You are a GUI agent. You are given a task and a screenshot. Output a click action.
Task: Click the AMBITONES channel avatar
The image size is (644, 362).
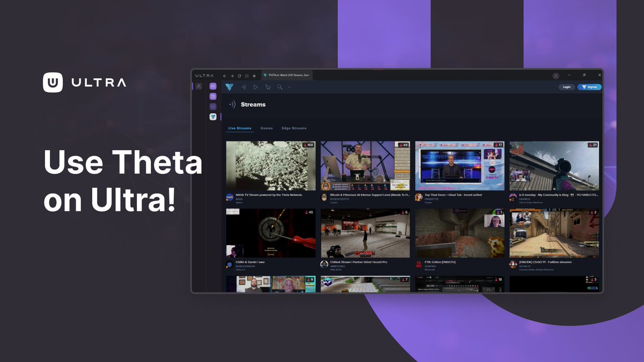click(324, 264)
